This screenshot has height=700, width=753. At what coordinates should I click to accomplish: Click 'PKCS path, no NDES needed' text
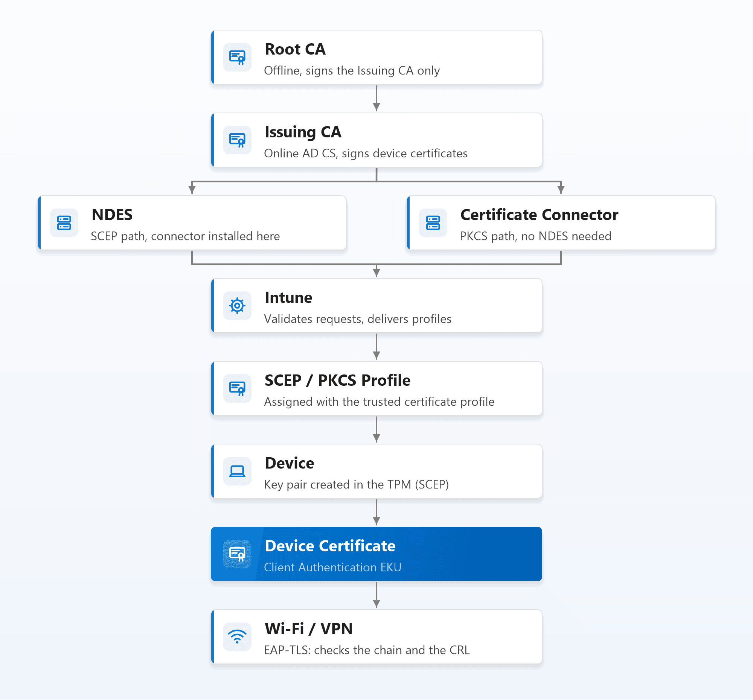(536, 236)
